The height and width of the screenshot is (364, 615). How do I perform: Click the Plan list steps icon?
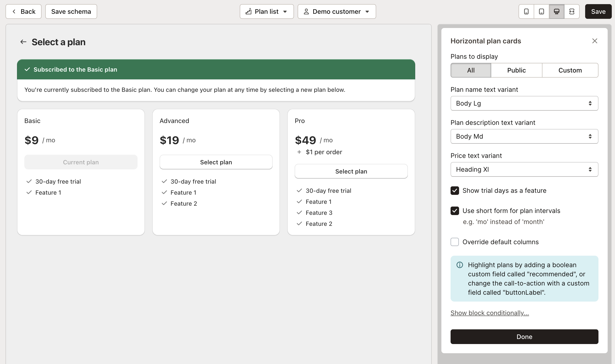click(248, 11)
